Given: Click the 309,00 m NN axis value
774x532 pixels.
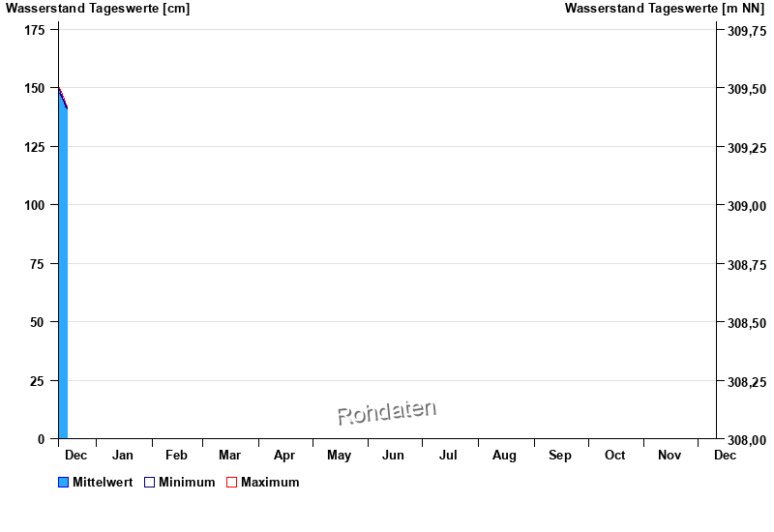Looking at the screenshot, I should tap(747, 206).
